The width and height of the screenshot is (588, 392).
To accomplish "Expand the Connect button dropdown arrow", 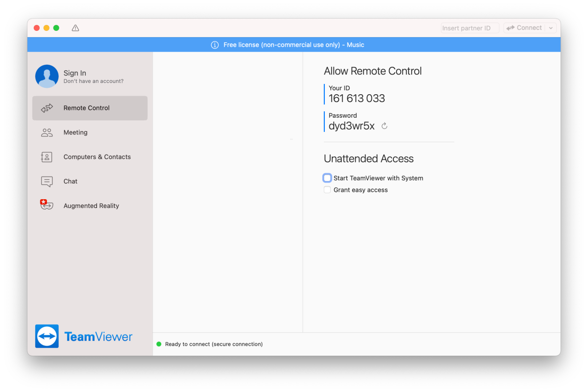I will [551, 28].
